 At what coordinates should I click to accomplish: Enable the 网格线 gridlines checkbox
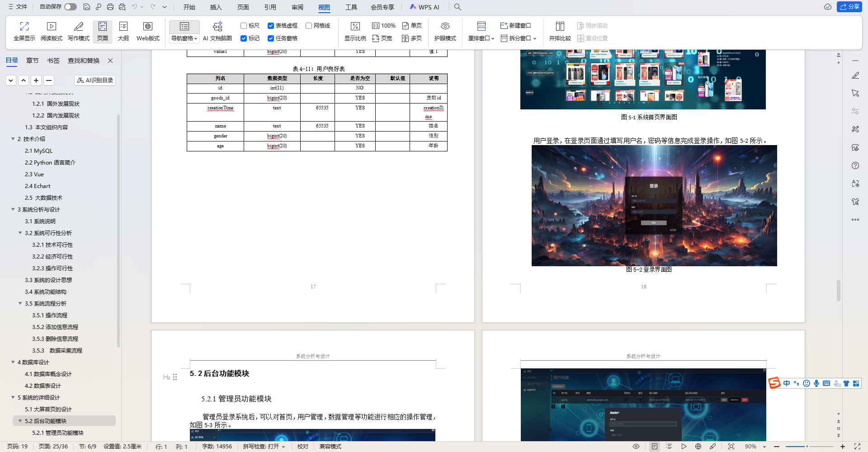308,25
